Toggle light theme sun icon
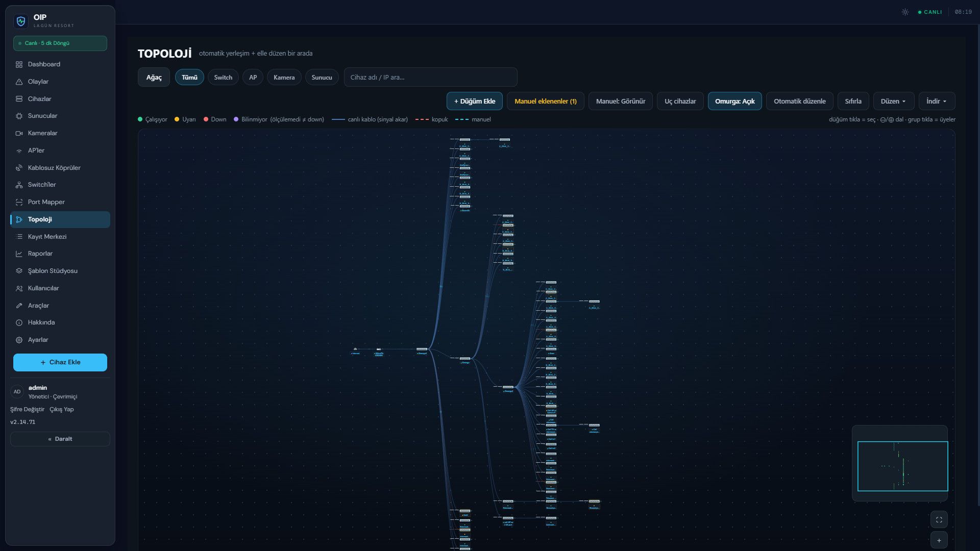This screenshot has height=551, width=980. [905, 12]
